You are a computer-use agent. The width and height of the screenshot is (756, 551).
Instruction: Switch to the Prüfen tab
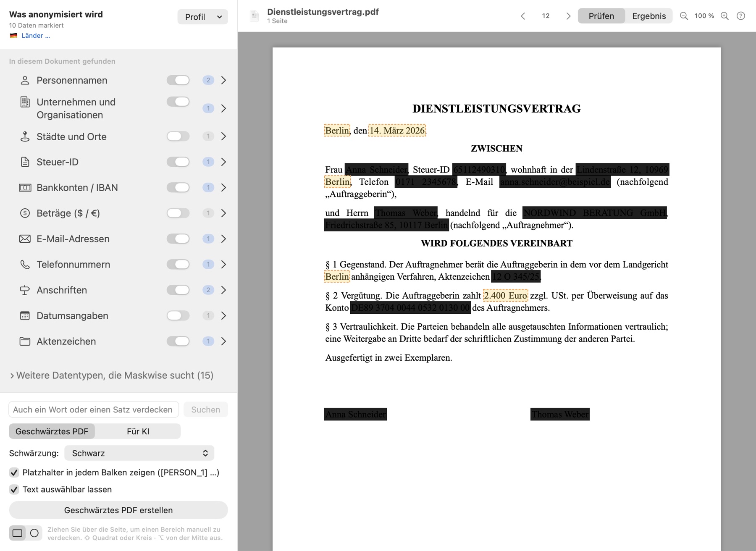click(x=601, y=16)
